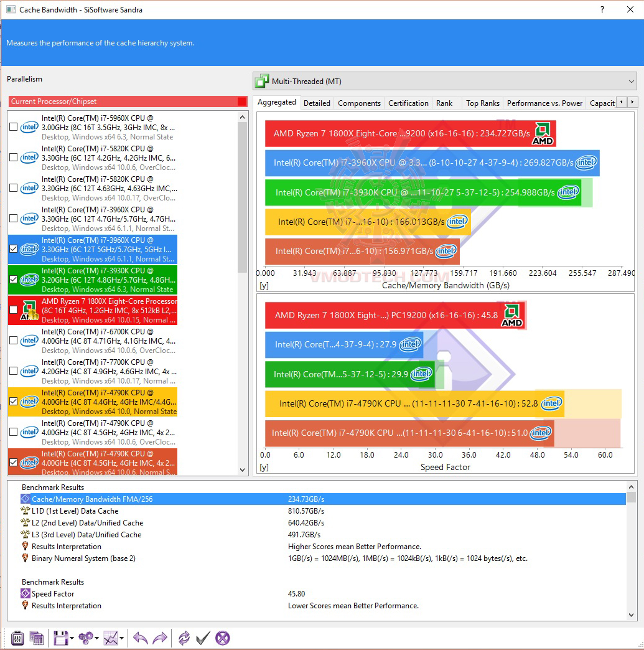Uncheck the i7-3960X 5GHz checkbox
Screen dimensions: 644x650
13,248
